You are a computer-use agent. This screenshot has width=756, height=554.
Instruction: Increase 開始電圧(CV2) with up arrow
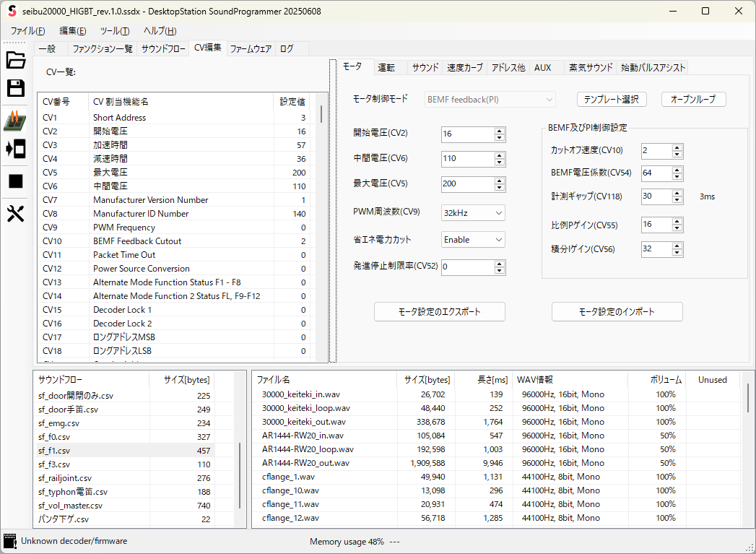click(x=500, y=131)
